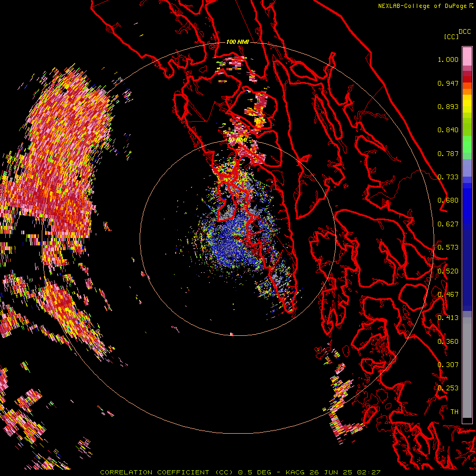This screenshot has width=476, height=476.
Task: Click the 0.840 color scale value
Action: 448,130
